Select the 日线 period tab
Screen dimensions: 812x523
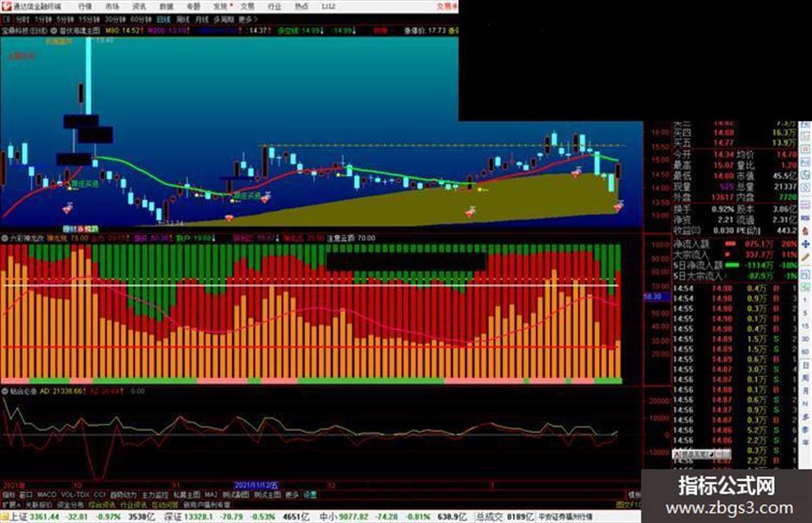(163, 20)
